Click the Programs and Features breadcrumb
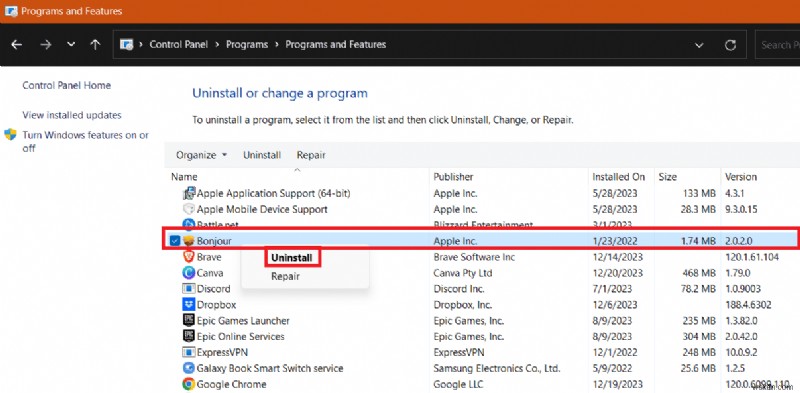Image resolution: width=800 pixels, height=393 pixels. (x=335, y=44)
